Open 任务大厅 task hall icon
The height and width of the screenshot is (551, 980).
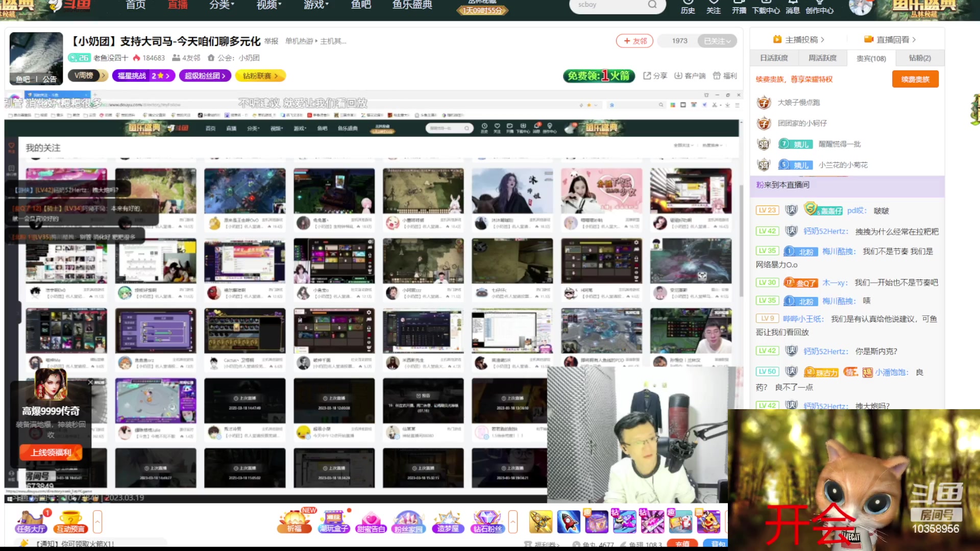coord(31,521)
